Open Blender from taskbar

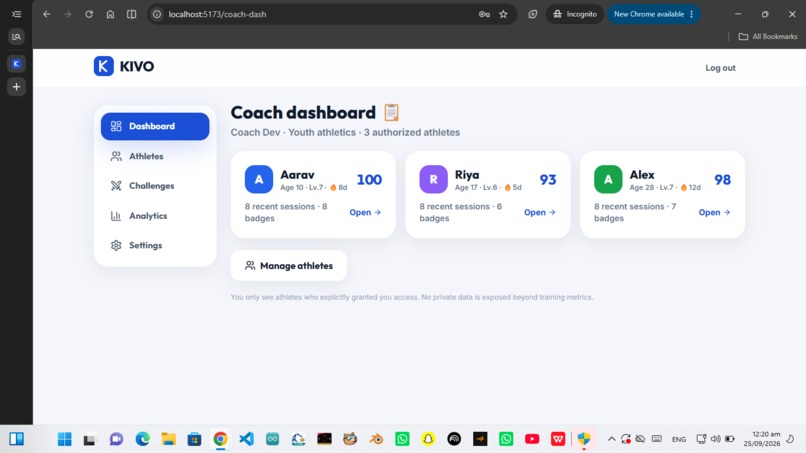376,439
